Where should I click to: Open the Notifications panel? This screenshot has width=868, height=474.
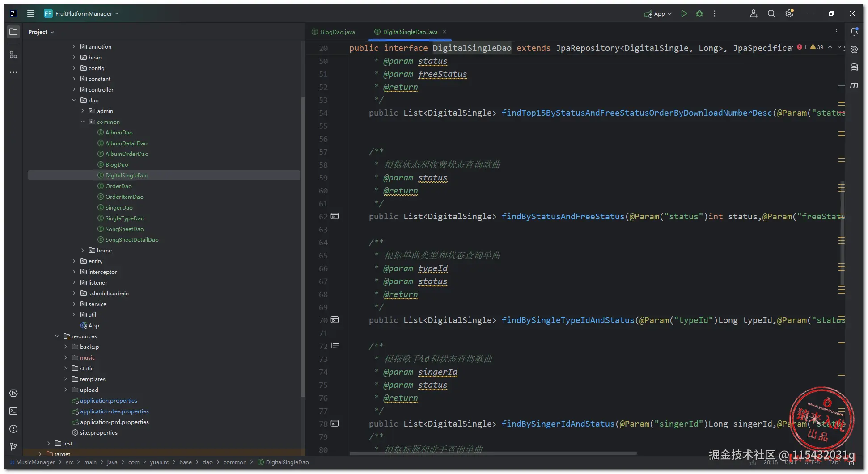tap(854, 32)
